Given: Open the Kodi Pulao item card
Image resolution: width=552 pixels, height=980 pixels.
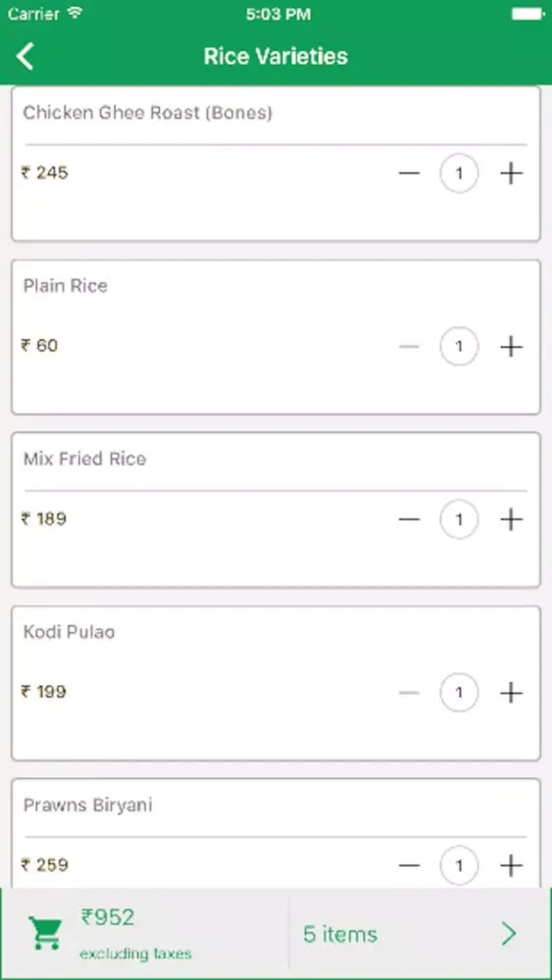Looking at the screenshot, I should point(276,683).
